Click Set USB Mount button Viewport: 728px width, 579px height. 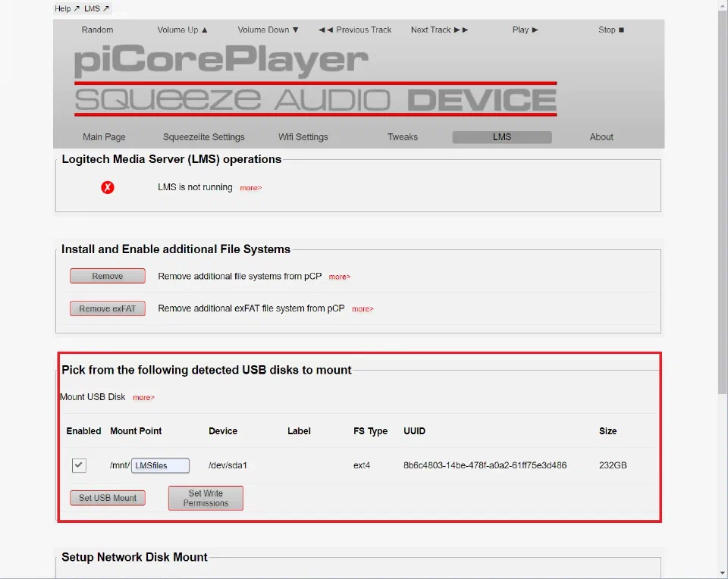click(x=107, y=498)
